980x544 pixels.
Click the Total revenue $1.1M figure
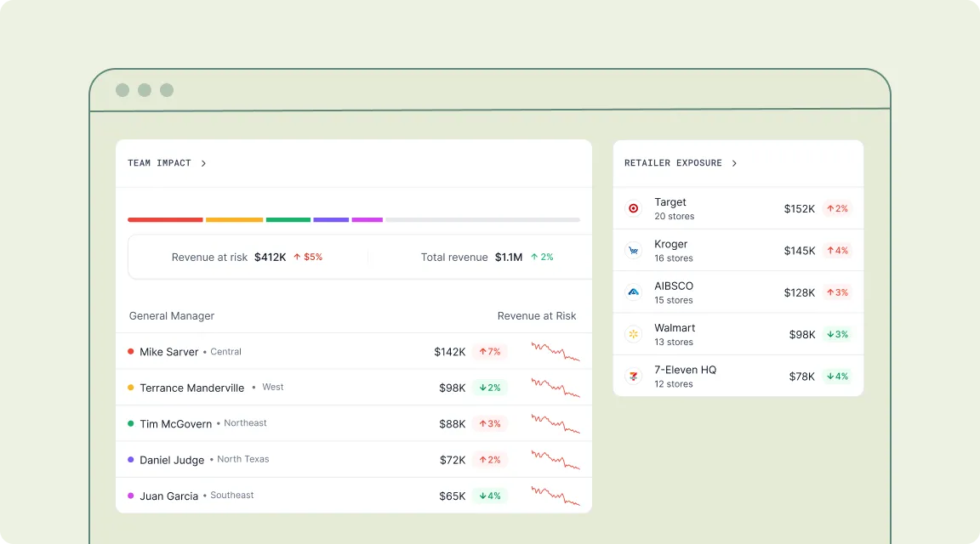pos(509,258)
